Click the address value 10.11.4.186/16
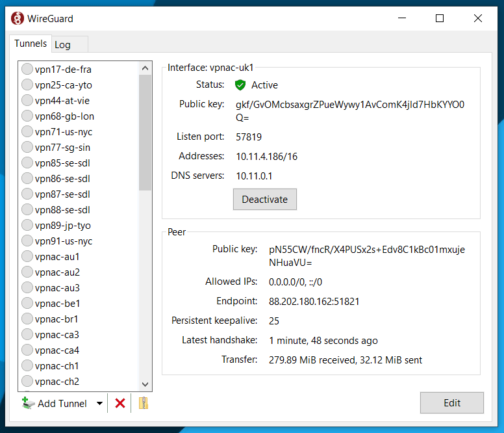Screen dimensions: 504x433 267,157
